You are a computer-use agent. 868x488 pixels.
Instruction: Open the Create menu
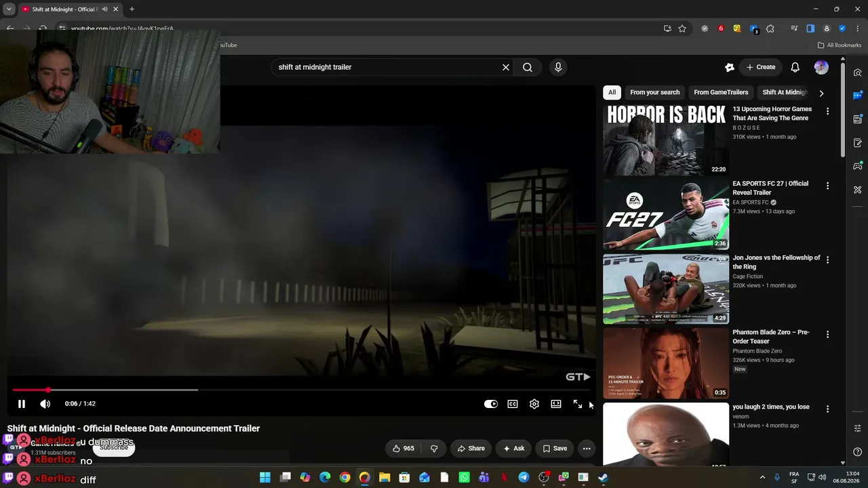coord(761,67)
